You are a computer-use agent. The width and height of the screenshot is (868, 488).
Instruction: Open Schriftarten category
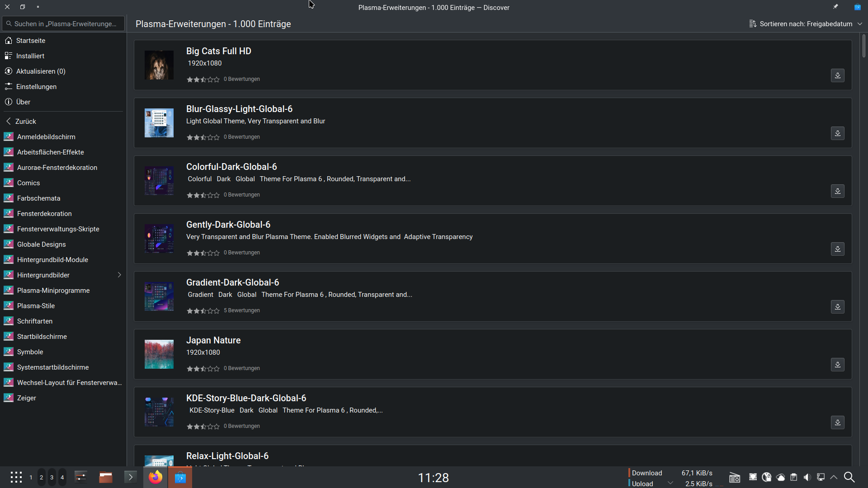[63, 321]
